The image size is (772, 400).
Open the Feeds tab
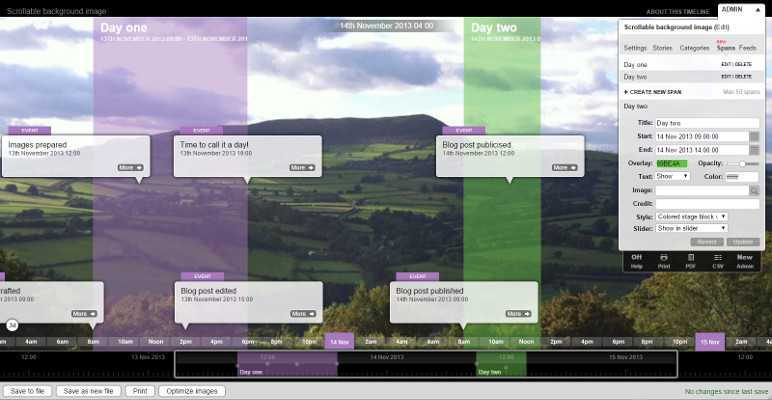[x=747, y=48]
